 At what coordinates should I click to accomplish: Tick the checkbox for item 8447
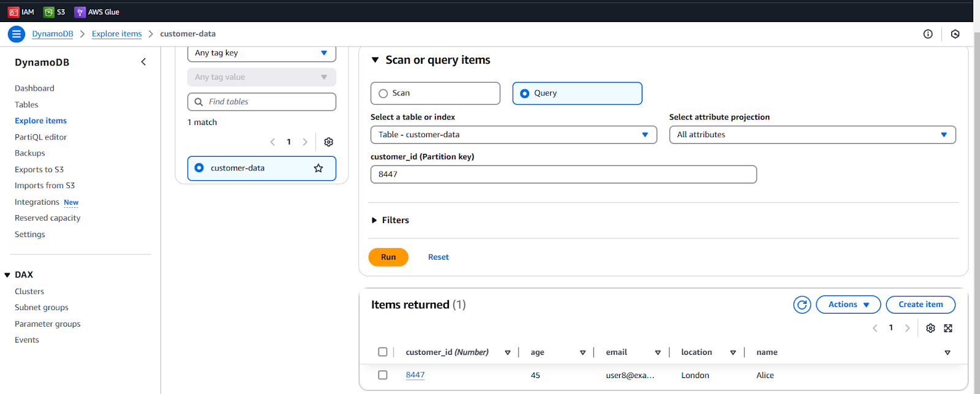coord(383,375)
